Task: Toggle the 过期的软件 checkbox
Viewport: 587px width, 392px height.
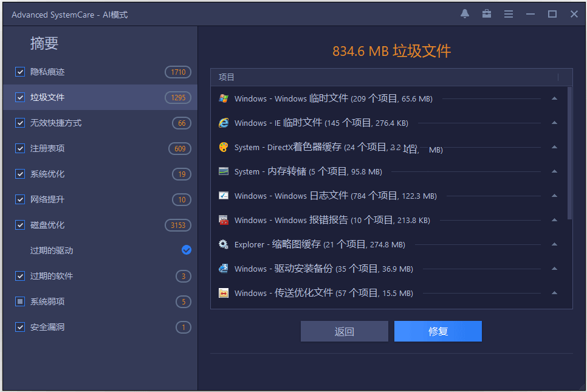Action: pyautogui.click(x=20, y=276)
